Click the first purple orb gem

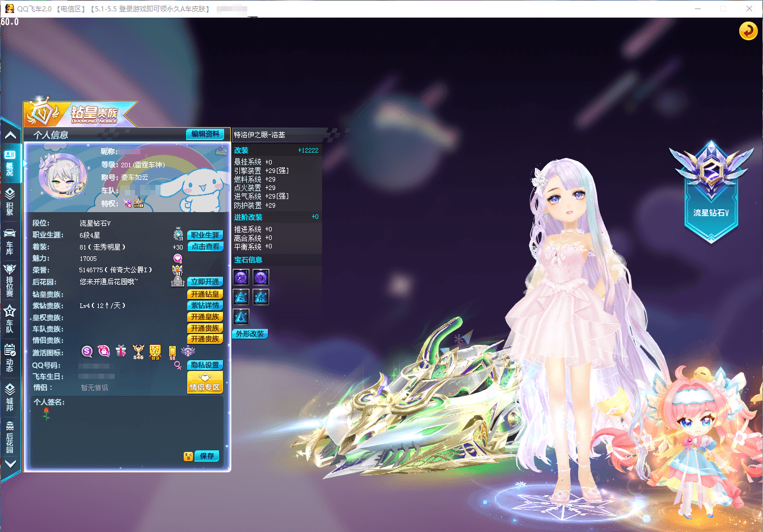[241, 277]
